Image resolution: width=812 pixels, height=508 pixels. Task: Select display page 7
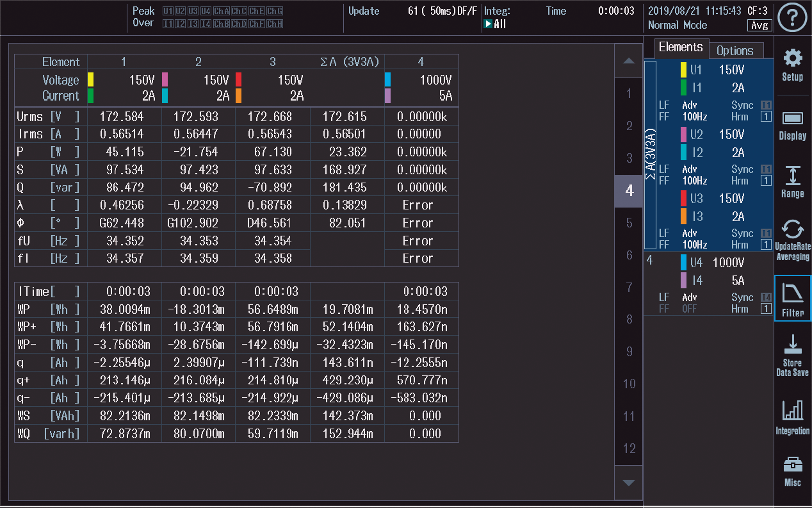[x=629, y=287]
